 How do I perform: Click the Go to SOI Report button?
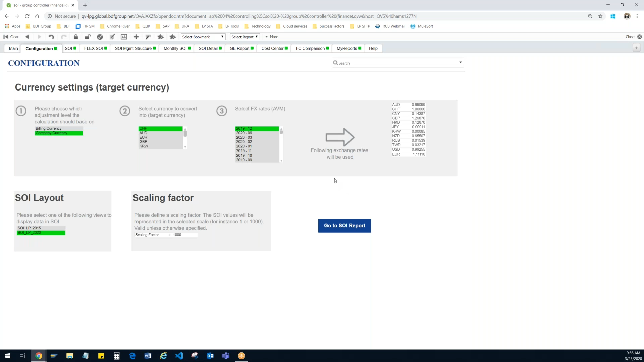coord(344,226)
